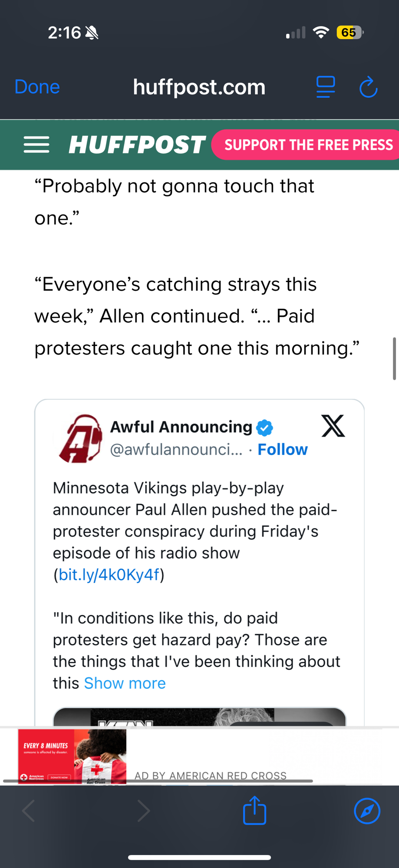Go back with the left chevron
The image size is (399, 868).
click(x=29, y=811)
